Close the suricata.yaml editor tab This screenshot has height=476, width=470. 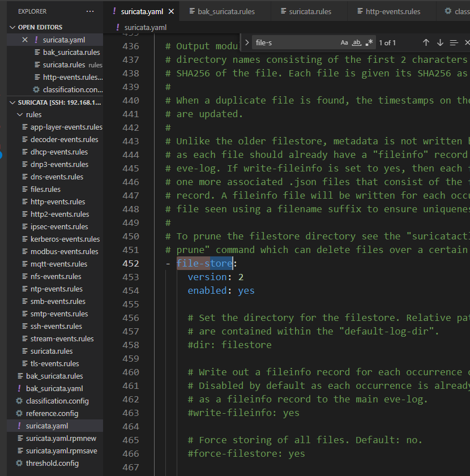coord(172,11)
